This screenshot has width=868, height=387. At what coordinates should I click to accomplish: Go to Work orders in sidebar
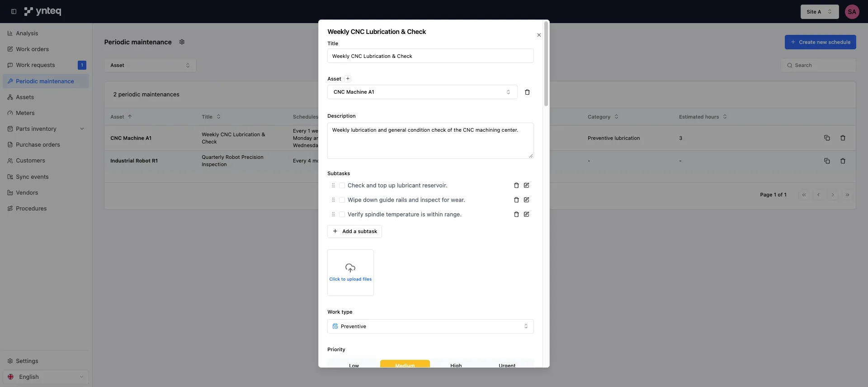coord(46,49)
